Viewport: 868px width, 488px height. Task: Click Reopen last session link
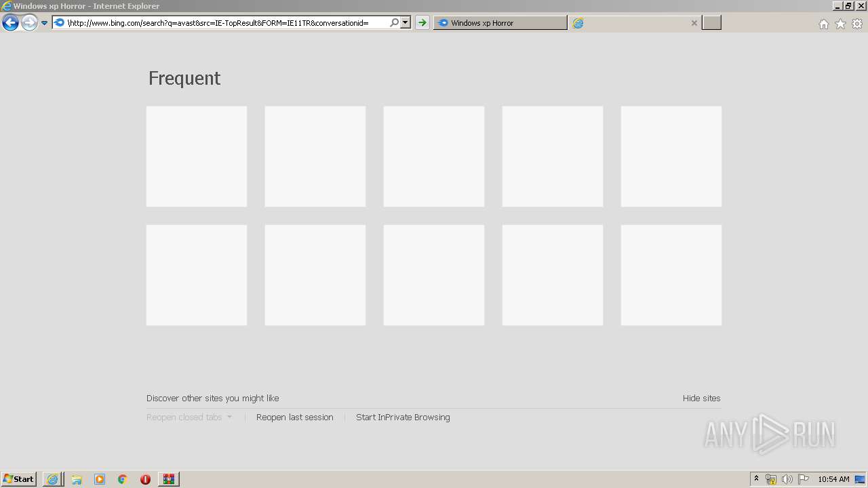[295, 418]
